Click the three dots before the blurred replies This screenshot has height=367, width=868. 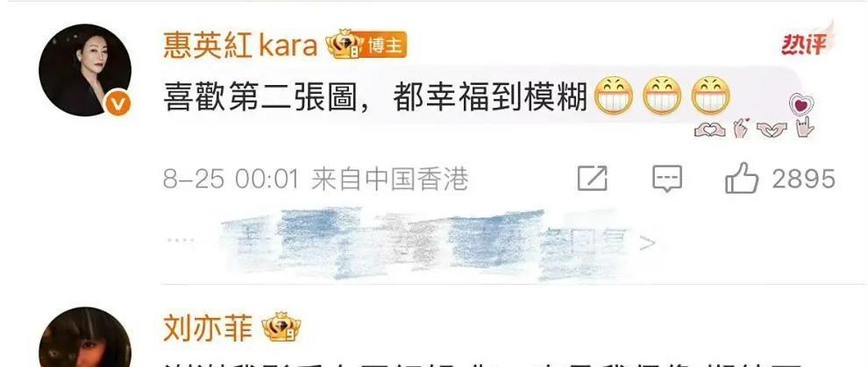[x=180, y=240]
